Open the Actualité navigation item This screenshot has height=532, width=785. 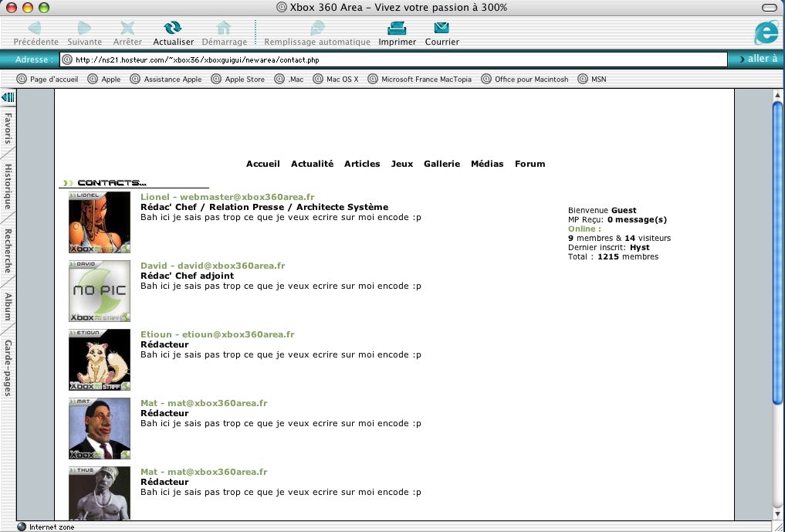point(312,164)
